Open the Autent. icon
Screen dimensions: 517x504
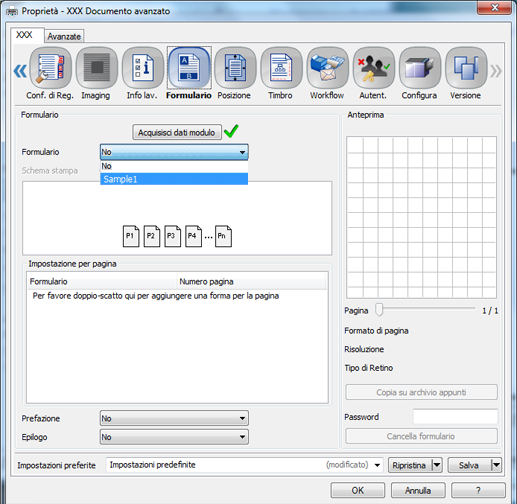click(374, 68)
